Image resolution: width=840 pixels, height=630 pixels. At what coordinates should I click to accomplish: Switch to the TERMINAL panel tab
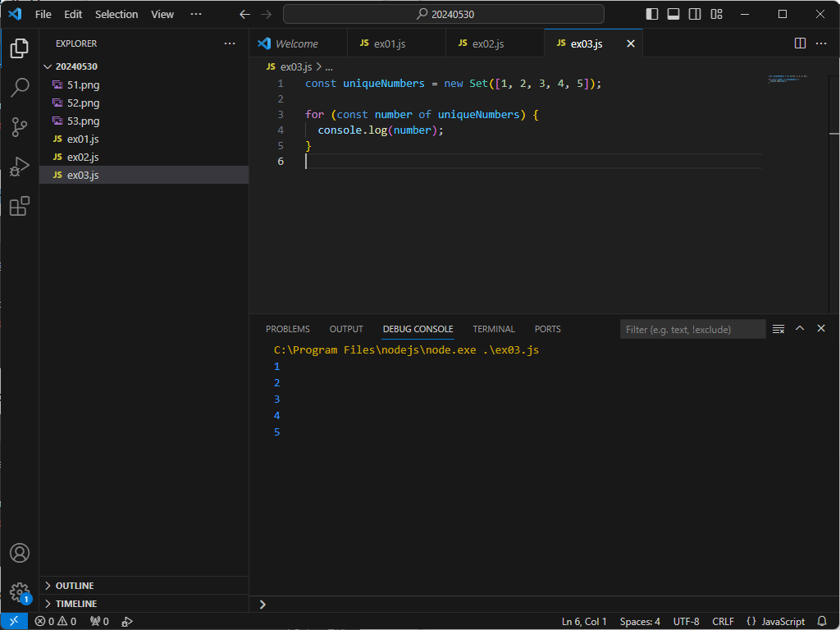(494, 329)
